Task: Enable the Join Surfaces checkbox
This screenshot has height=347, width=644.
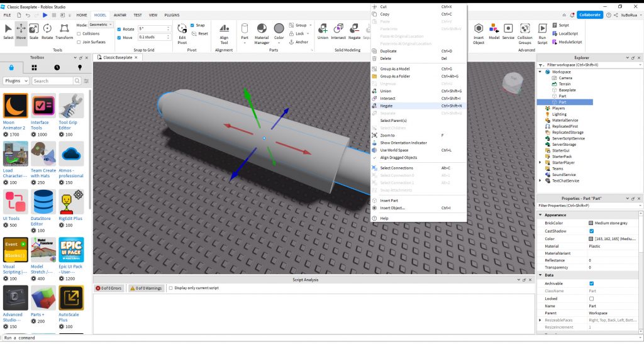Action: pos(79,42)
